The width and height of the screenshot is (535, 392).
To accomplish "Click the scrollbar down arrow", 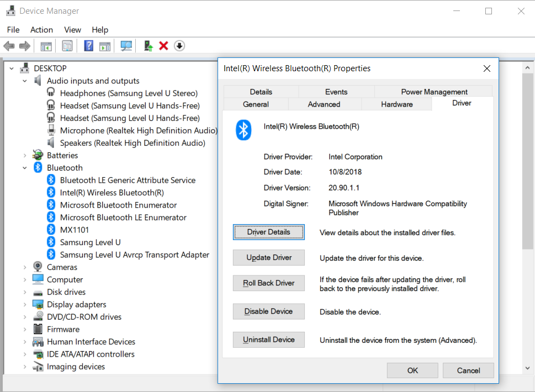I will click(x=527, y=368).
